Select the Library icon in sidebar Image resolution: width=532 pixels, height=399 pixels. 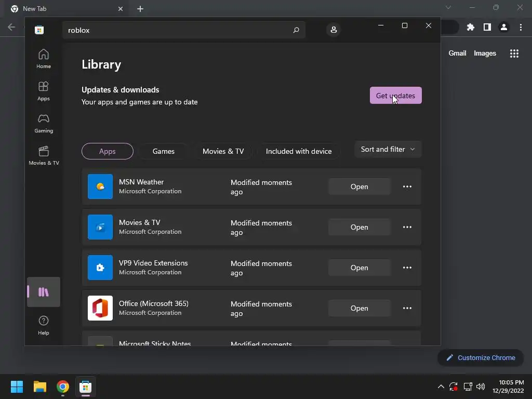[x=44, y=292]
